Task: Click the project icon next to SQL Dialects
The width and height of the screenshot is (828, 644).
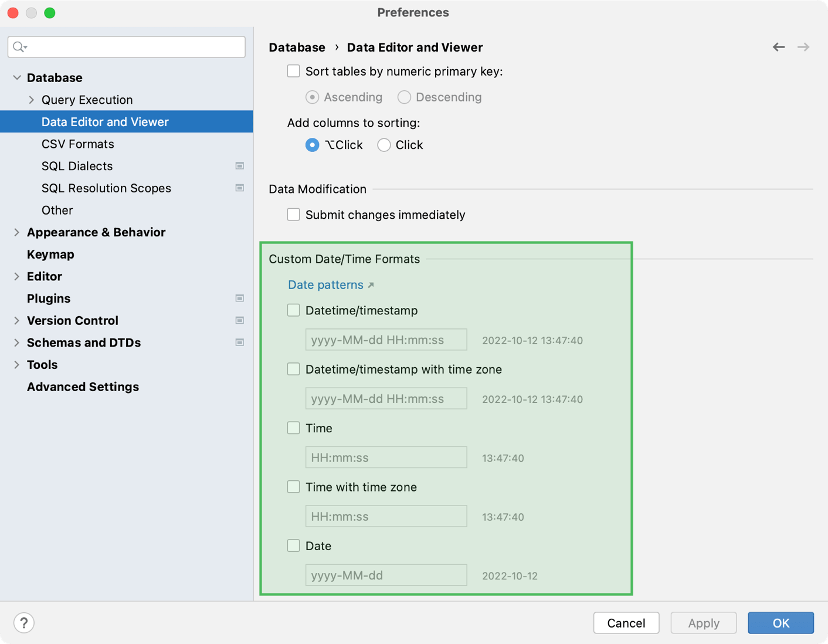Action: point(240,166)
